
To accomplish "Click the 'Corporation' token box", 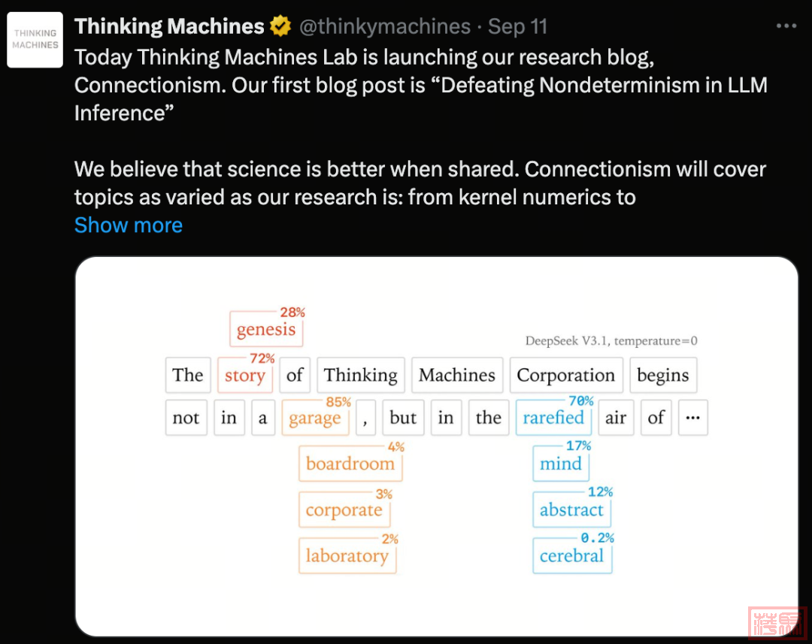I will [x=565, y=375].
